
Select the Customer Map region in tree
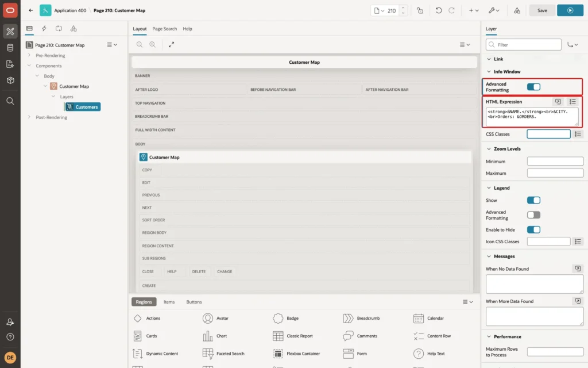pyautogui.click(x=74, y=86)
